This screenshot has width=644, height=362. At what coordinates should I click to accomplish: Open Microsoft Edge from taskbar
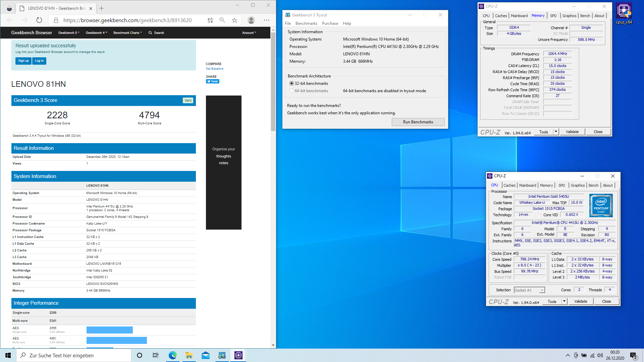[172, 355]
